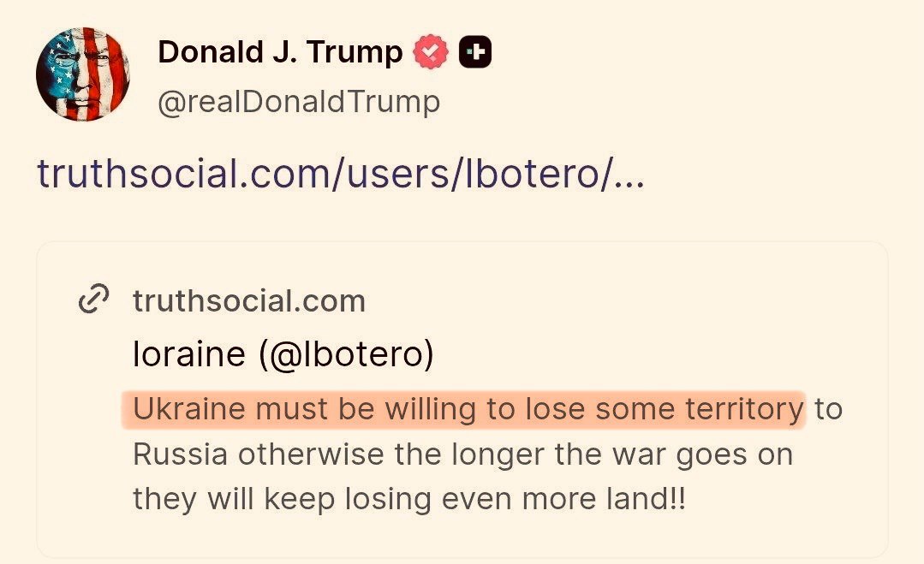The height and width of the screenshot is (564, 924).
Task: Open the truthsocial.com/users/lbotero link
Action: (325, 175)
